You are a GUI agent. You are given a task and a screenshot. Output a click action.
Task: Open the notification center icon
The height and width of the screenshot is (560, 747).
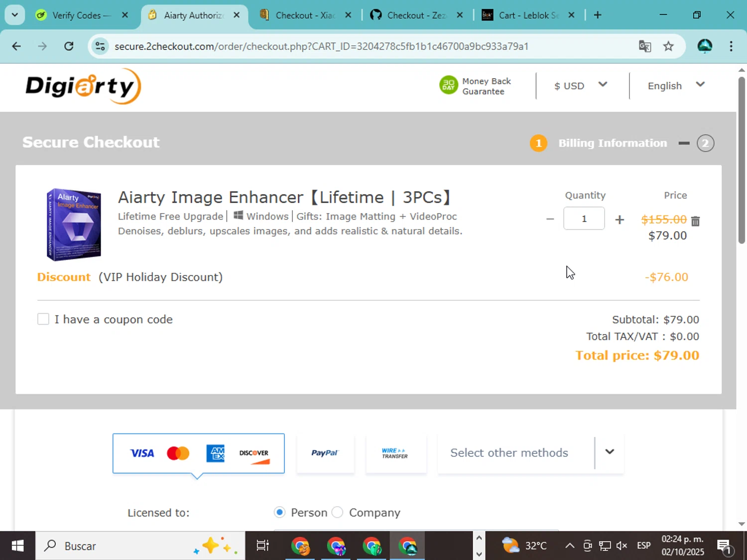(725, 547)
